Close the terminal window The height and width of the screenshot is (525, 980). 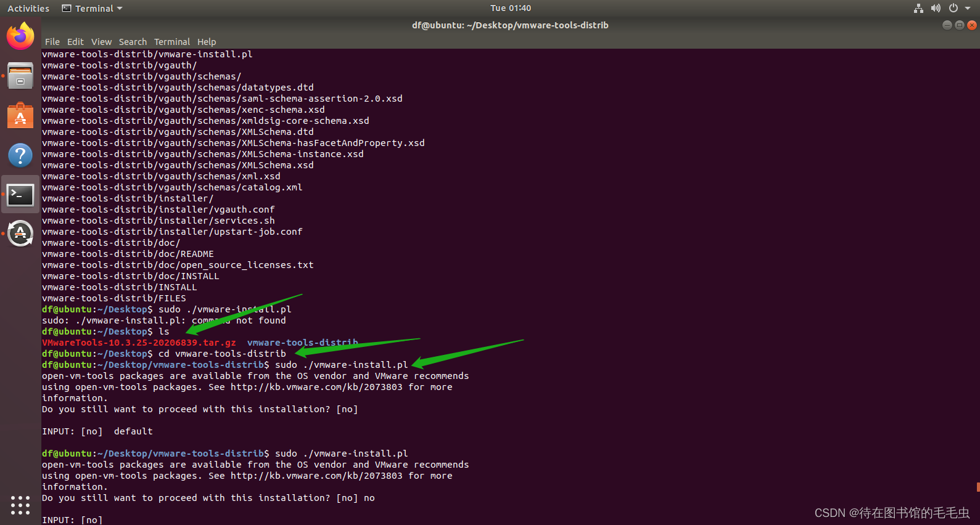[972, 25]
